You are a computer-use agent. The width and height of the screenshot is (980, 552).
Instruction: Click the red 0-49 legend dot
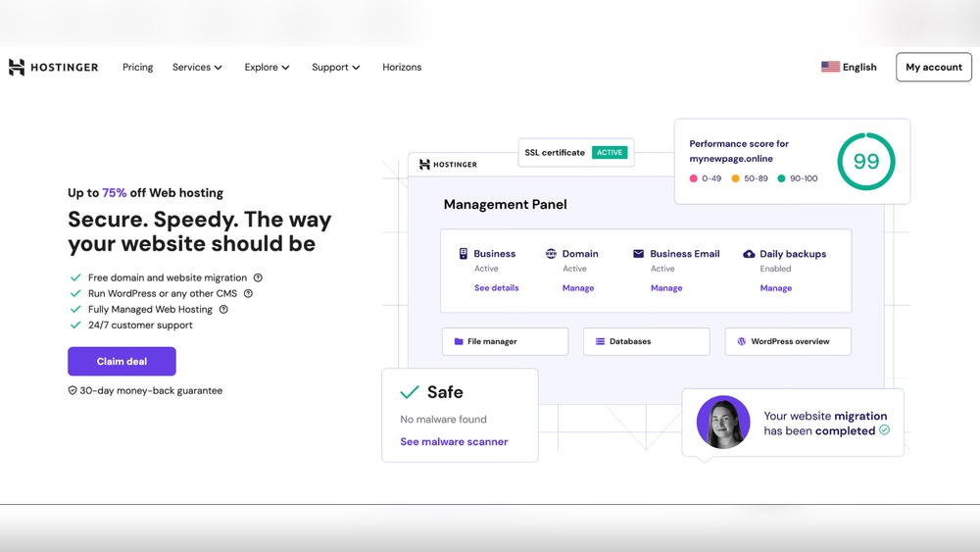[693, 178]
